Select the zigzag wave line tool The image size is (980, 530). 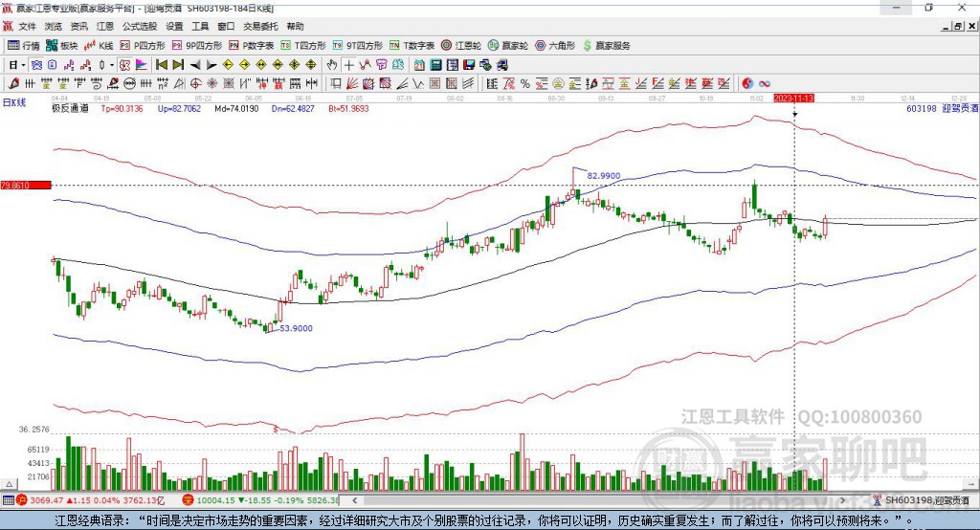419,84
